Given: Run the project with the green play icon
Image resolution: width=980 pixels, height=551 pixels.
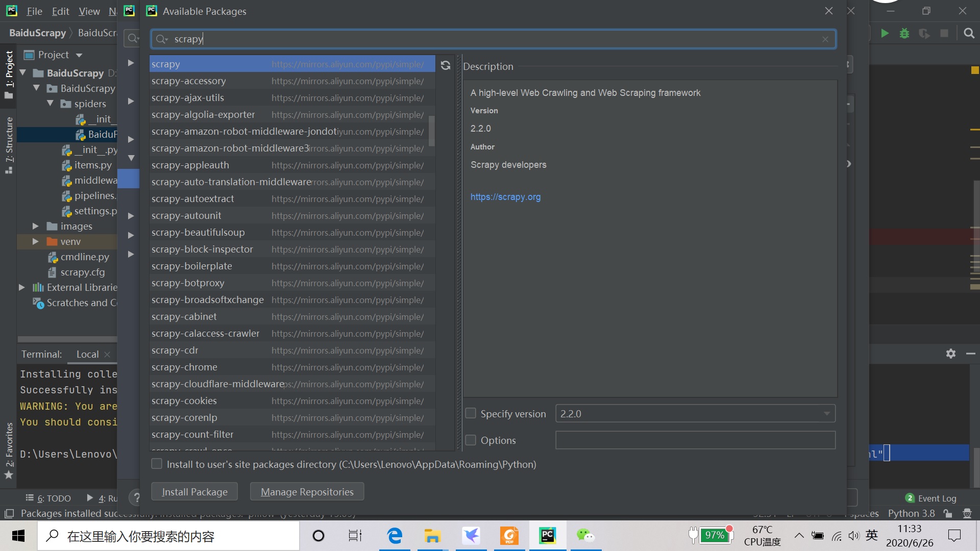Looking at the screenshot, I should (x=885, y=33).
